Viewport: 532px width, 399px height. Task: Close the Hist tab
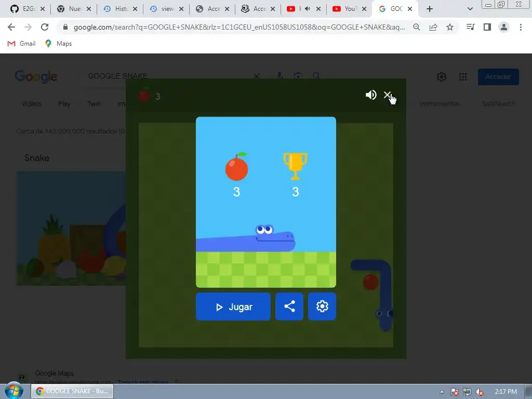click(x=135, y=9)
